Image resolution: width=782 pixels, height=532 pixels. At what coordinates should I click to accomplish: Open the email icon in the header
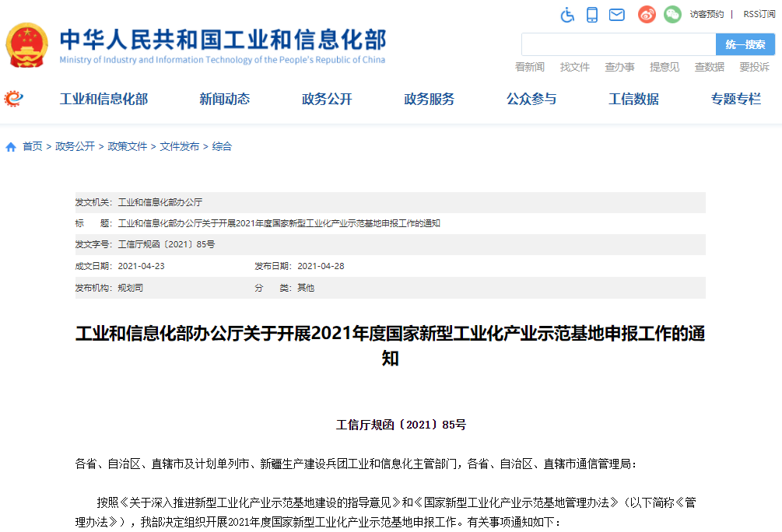coord(616,14)
